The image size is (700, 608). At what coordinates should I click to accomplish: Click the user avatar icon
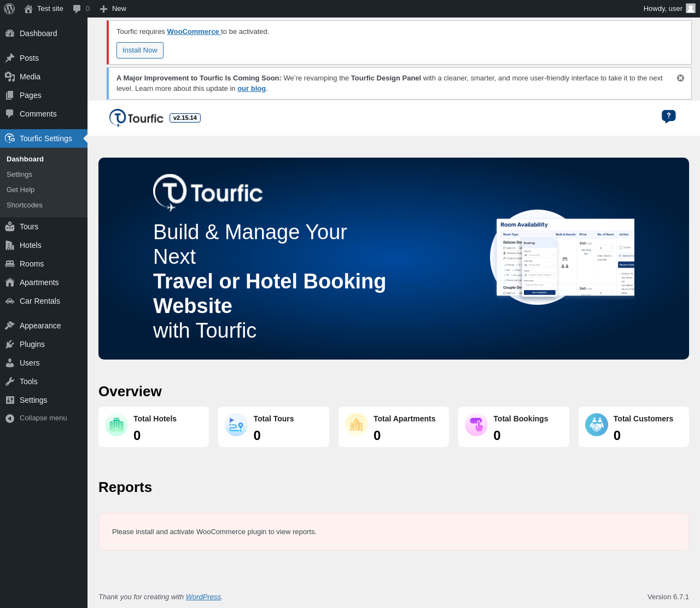coord(691,9)
